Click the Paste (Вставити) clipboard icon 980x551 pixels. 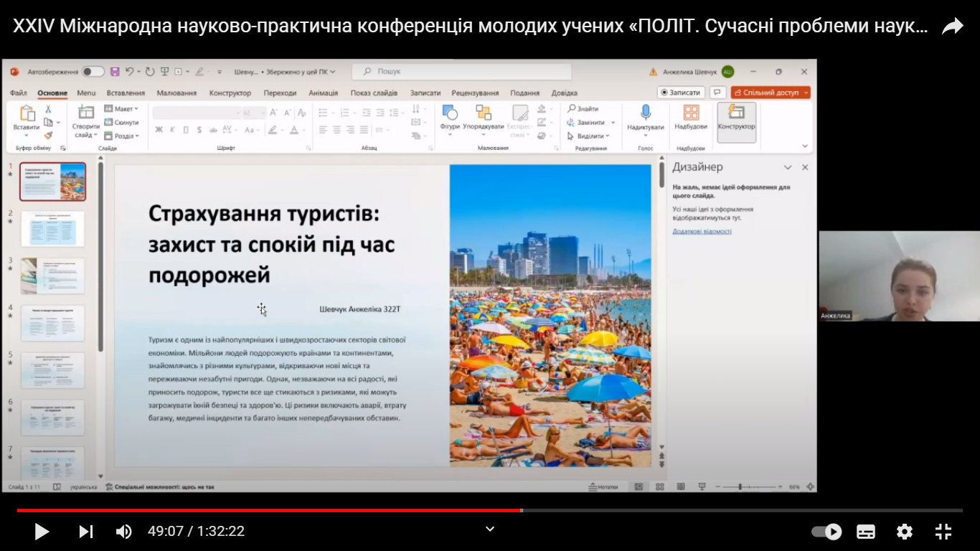pos(27,113)
